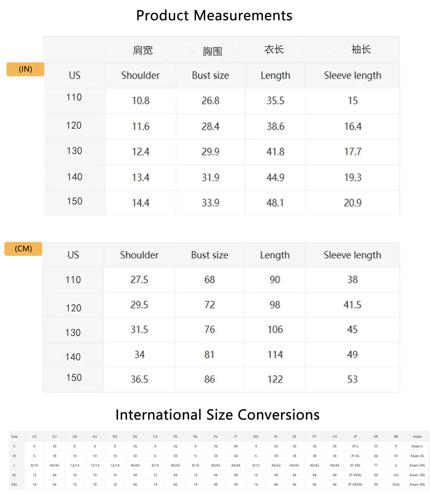Click the orange (CM) label badge
Screen dimensions: 430x504
[23, 249]
